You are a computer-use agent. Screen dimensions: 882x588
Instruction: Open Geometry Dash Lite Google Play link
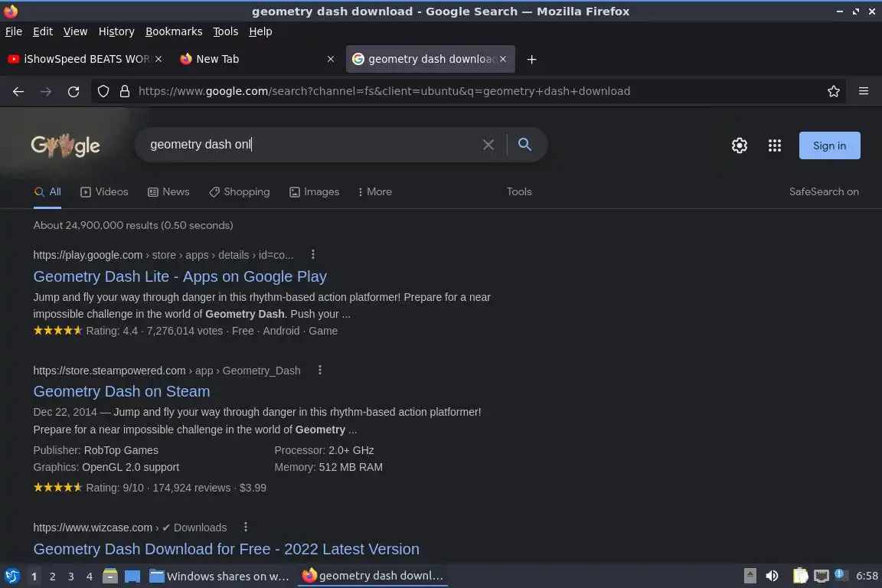(x=180, y=276)
